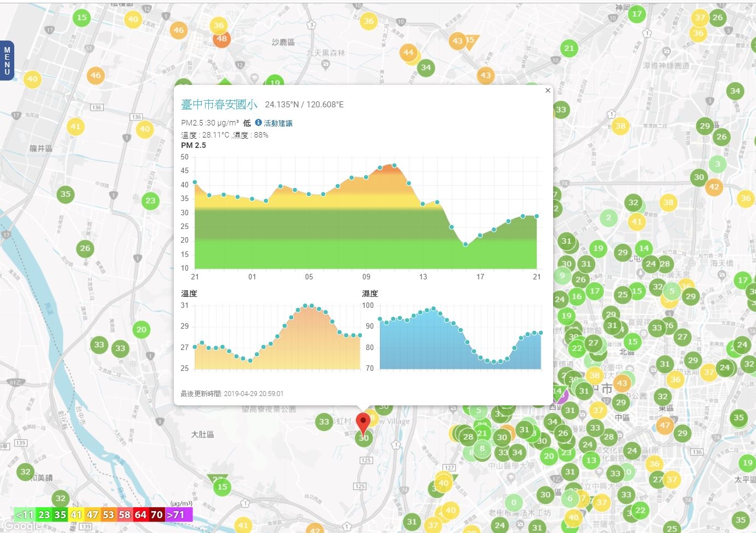This screenshot has width=756, height=533.
Task: Click the Google logo at the map corner
Action: tap(22, 526)
